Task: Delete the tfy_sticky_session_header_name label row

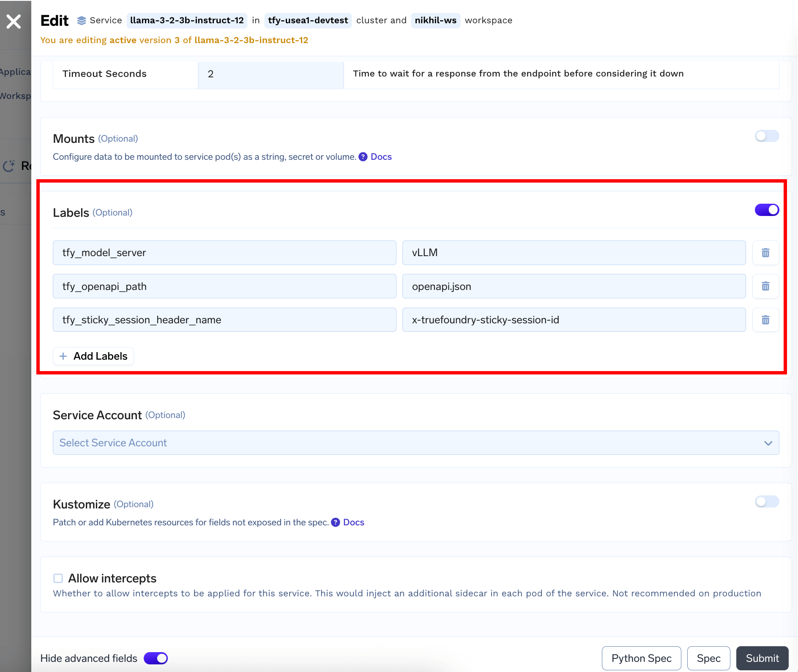Action: point(765,320)
